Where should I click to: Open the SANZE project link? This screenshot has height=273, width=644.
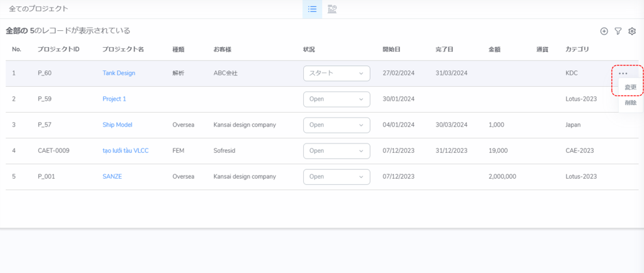pos(112,176)
